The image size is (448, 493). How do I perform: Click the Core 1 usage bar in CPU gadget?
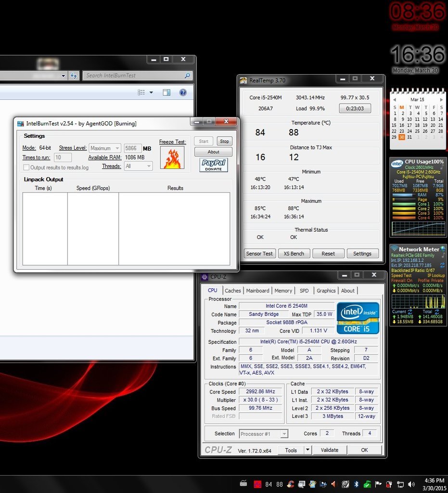404,204
